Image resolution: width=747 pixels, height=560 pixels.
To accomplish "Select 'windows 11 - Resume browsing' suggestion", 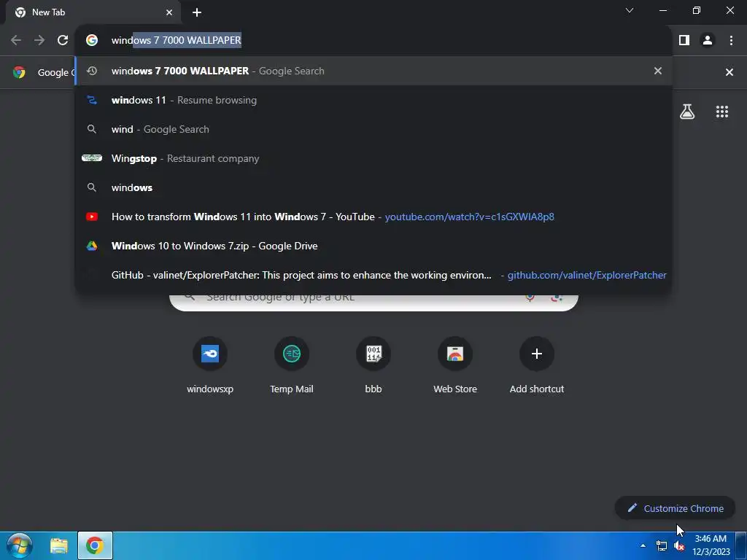I will click(374, 100).
